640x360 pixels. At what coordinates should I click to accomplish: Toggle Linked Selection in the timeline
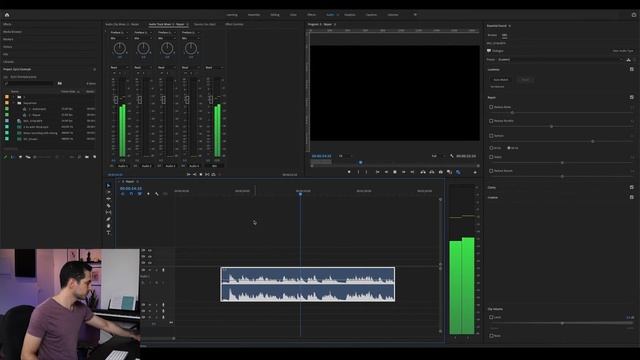point(140,194)
